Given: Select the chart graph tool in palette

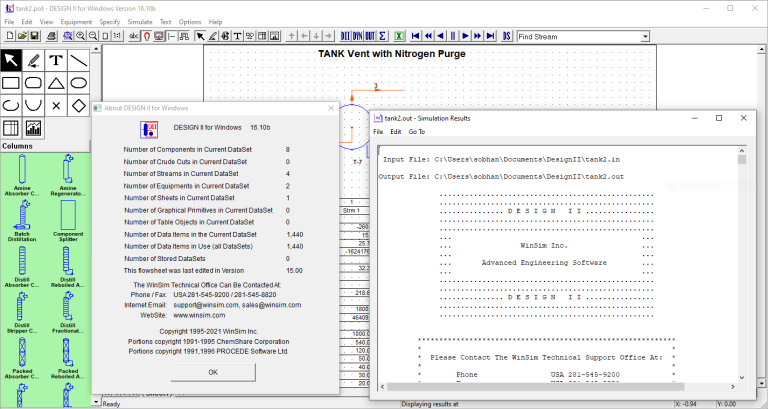Looking at the screenshot, I should coord(33,128).
